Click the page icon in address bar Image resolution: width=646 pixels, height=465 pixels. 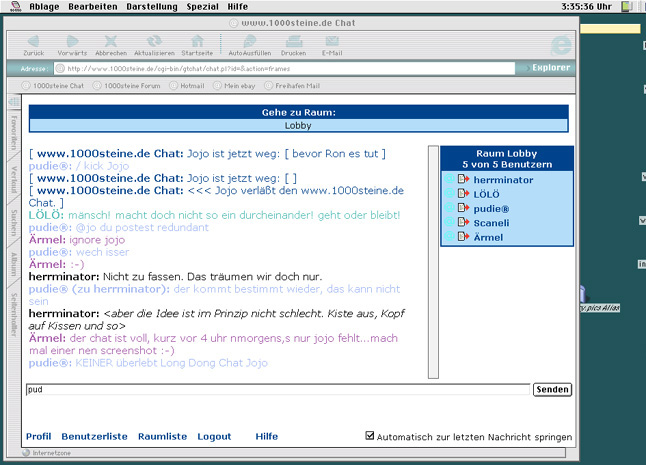[60, 68]
